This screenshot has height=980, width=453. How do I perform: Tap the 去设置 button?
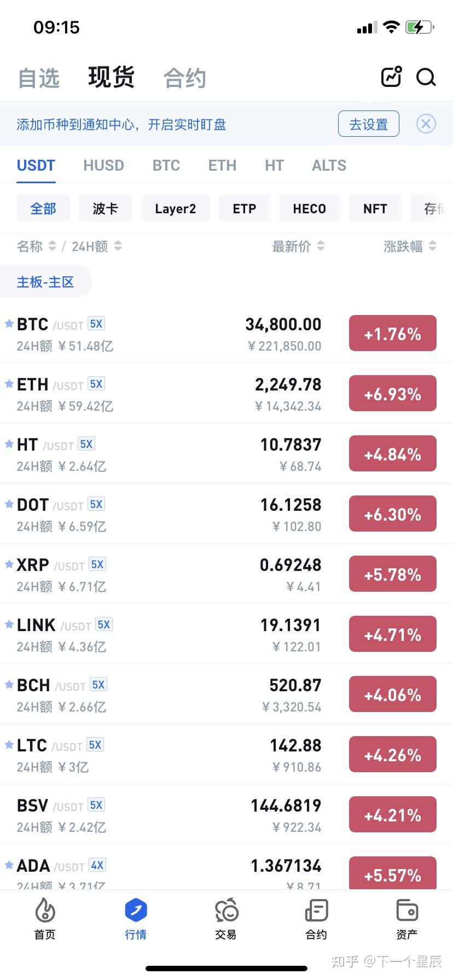pos(369,124)
